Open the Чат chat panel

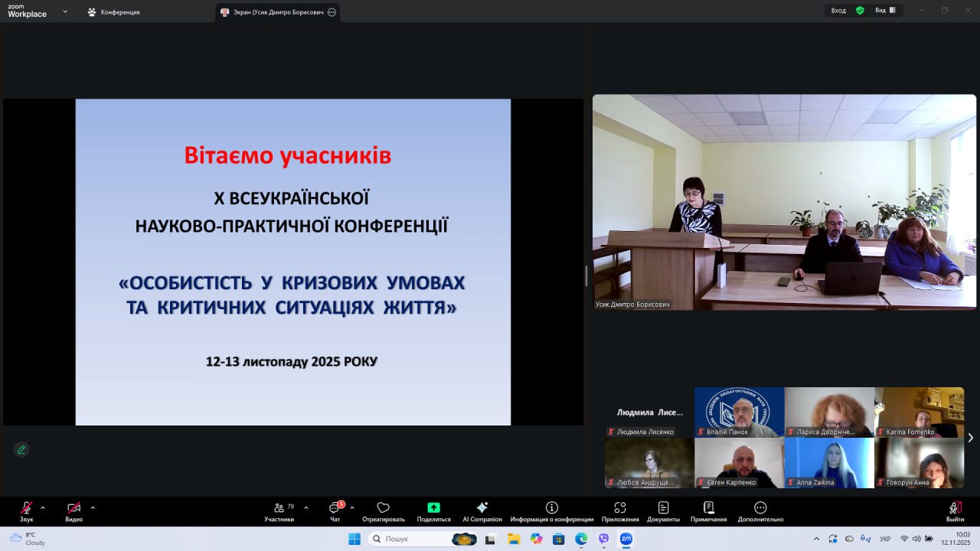pyautogui.click(x=335, y=511)
